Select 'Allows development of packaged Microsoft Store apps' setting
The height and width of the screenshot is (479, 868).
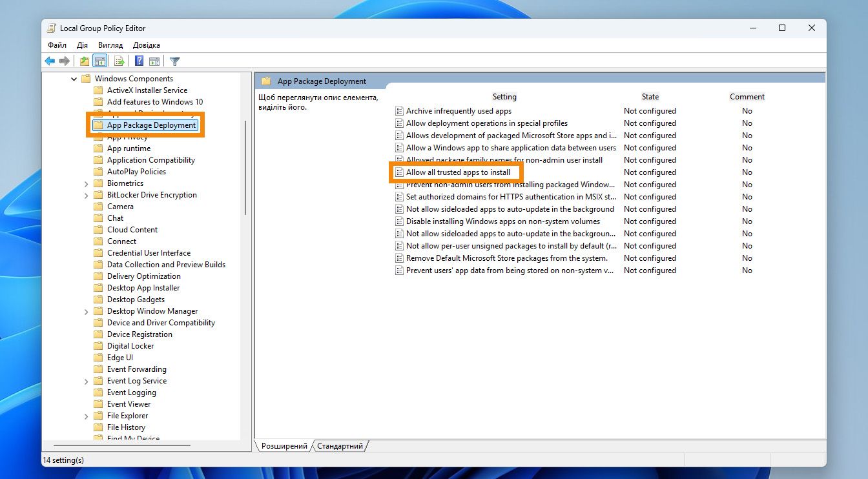[x=511, y=136]
